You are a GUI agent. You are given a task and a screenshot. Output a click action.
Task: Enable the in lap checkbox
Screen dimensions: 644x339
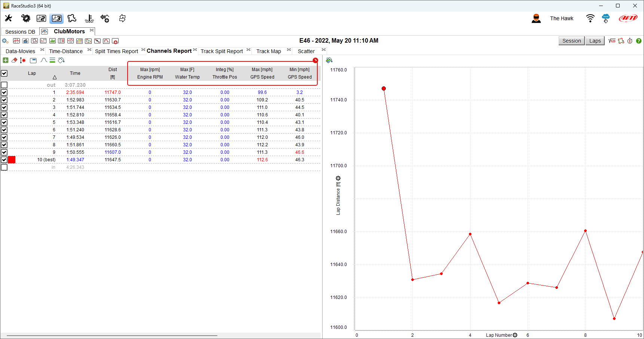tap(4, 167)
